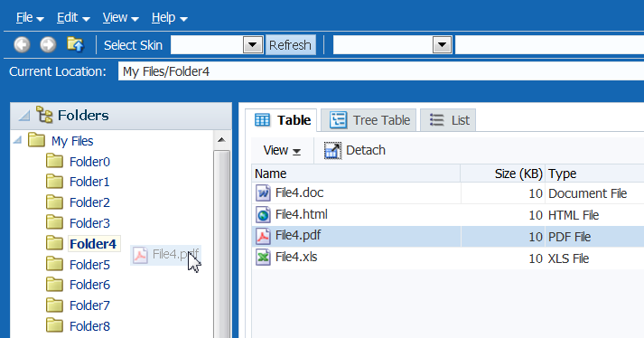Click the Forward navigation arrow icon
The image size is (644, 338).
pos(48,44)
